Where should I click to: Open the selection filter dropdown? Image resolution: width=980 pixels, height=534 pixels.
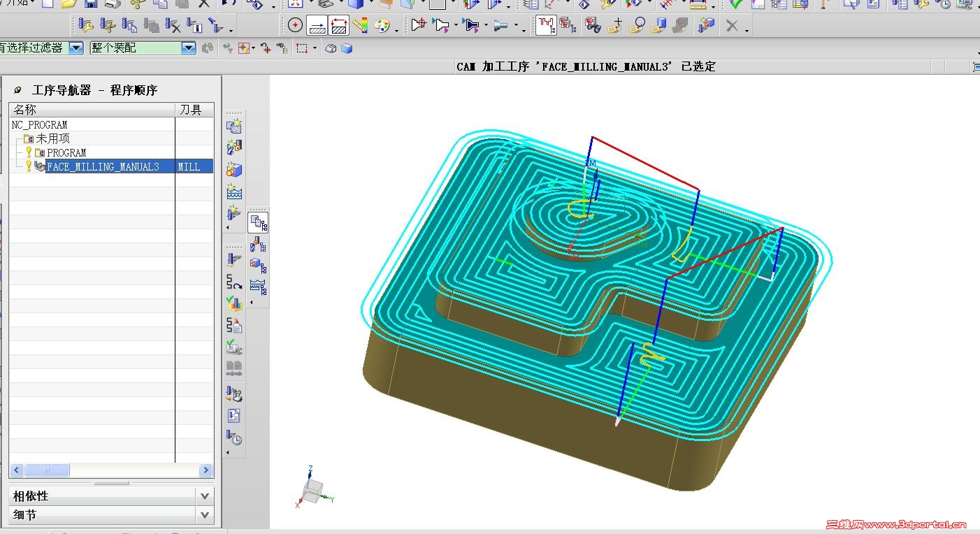(x=76, y=48)
